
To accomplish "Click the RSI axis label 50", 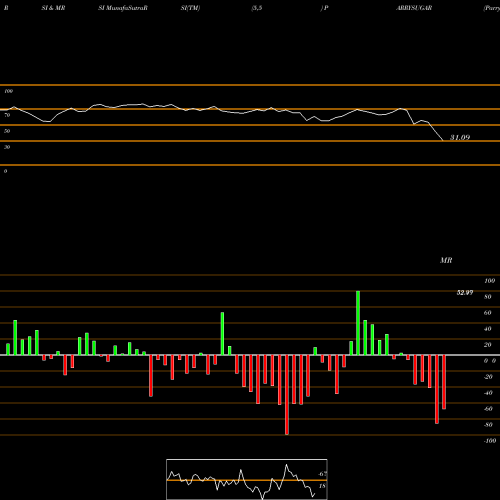I will point(7,131).
